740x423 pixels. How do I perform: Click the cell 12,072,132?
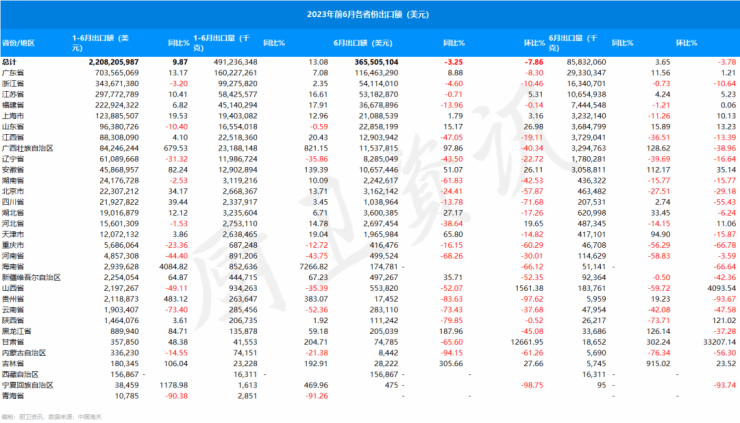pos(119,234)
